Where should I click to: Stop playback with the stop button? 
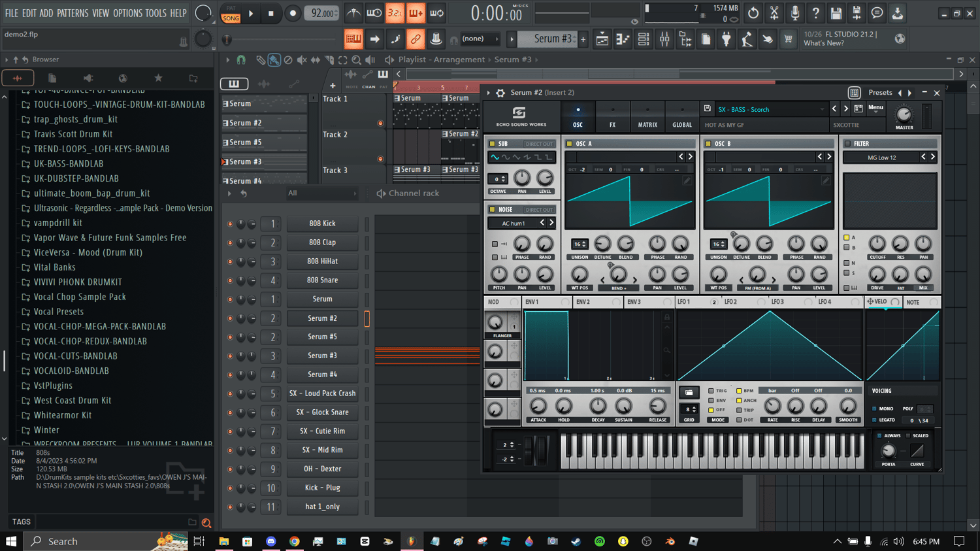coord(271,13)
